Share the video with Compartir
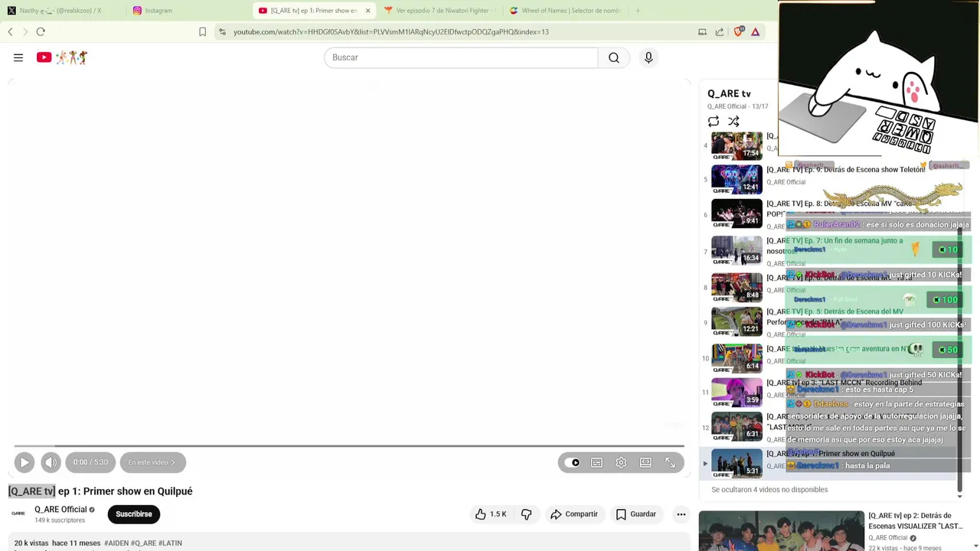Viewport: 980px width, 551px height. (574, 514)
